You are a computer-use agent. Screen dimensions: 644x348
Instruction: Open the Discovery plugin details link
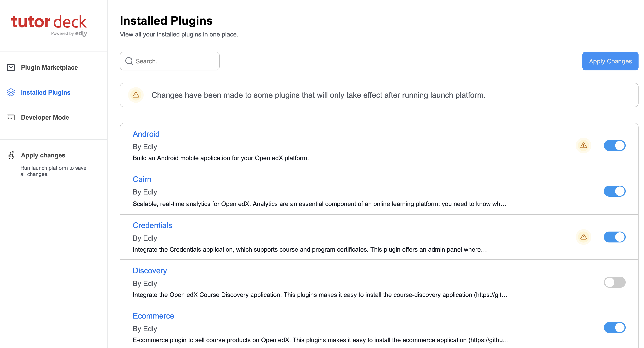pos(150,271)
